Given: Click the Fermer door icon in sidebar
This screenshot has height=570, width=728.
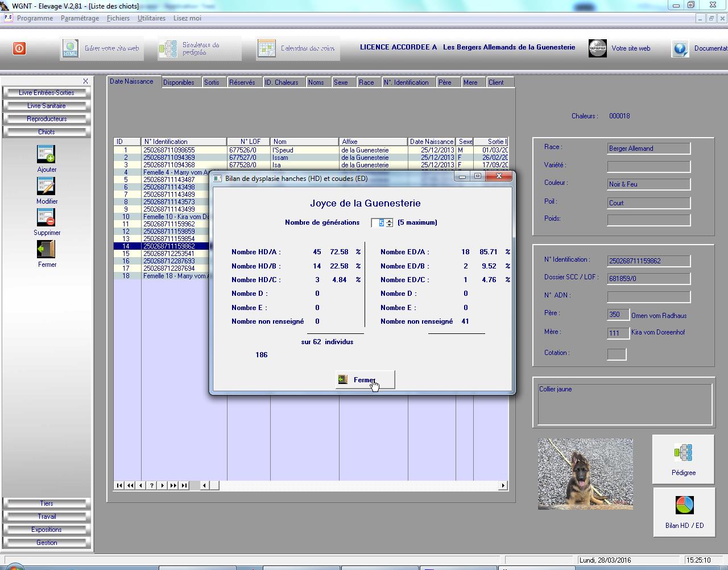Looking at the screenshot, I should (46, 249).
